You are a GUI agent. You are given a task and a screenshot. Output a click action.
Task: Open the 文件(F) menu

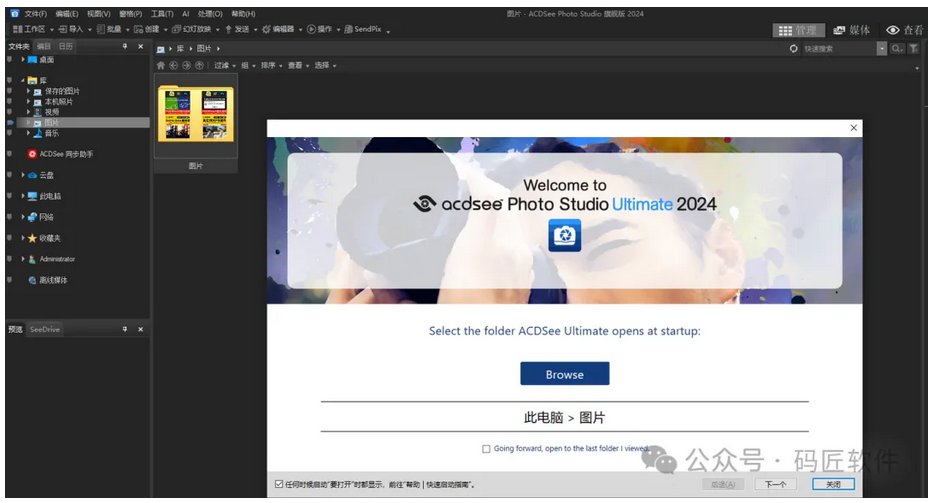[36, 14]
